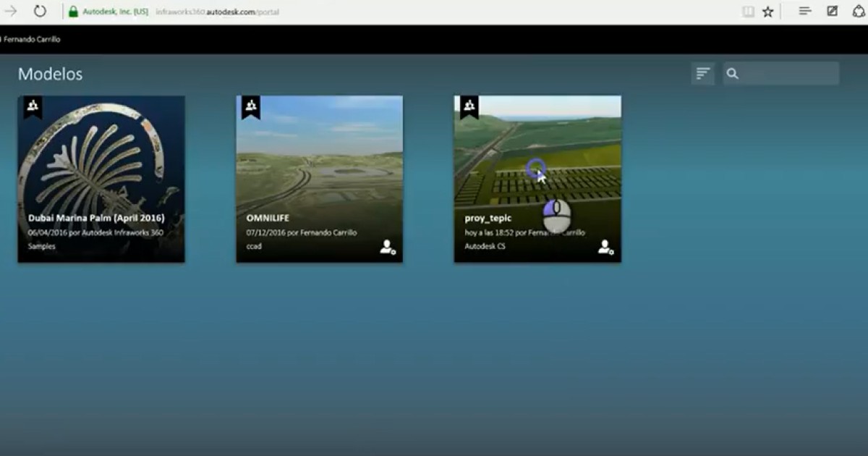
Task: Click inside the search input field
Action: coord(788,73)
